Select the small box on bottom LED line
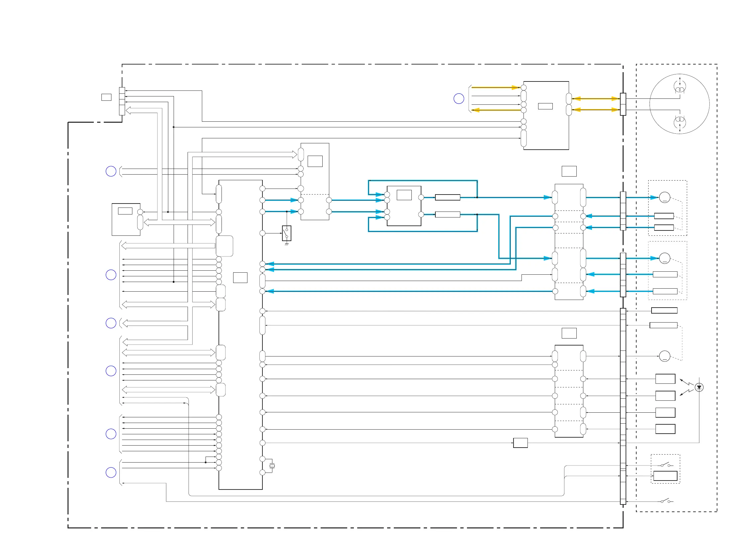Image resolution: width=745 pixels, height=560 pixels. tap(521, 443)
